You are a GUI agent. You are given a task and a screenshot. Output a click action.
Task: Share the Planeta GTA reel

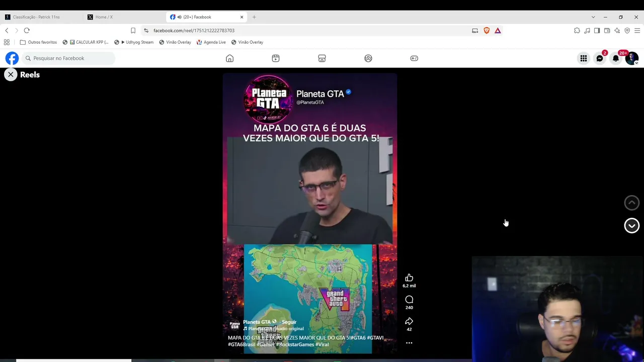pyautogui.click(x=409, y=321)
